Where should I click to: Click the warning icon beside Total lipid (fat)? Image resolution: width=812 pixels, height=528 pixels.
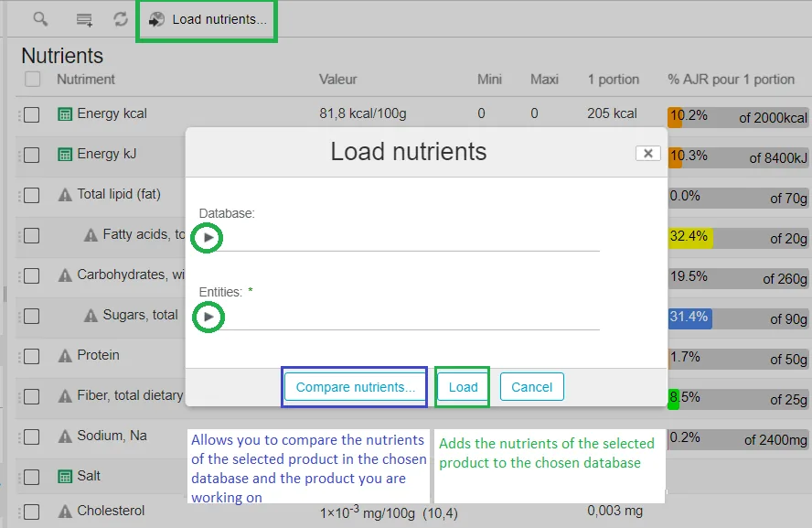tap(65, 195)
